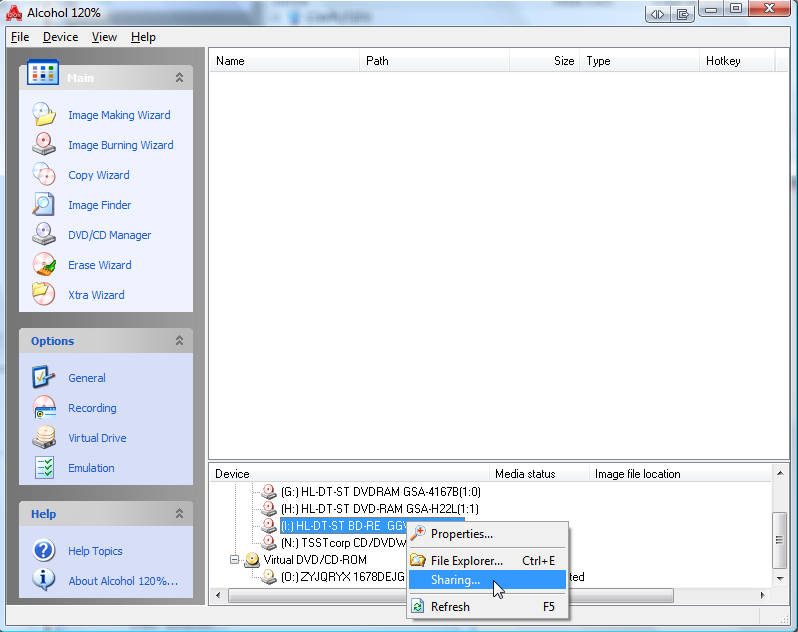Click the N: TSSTcorp drive icon

[x=269, y=542]
